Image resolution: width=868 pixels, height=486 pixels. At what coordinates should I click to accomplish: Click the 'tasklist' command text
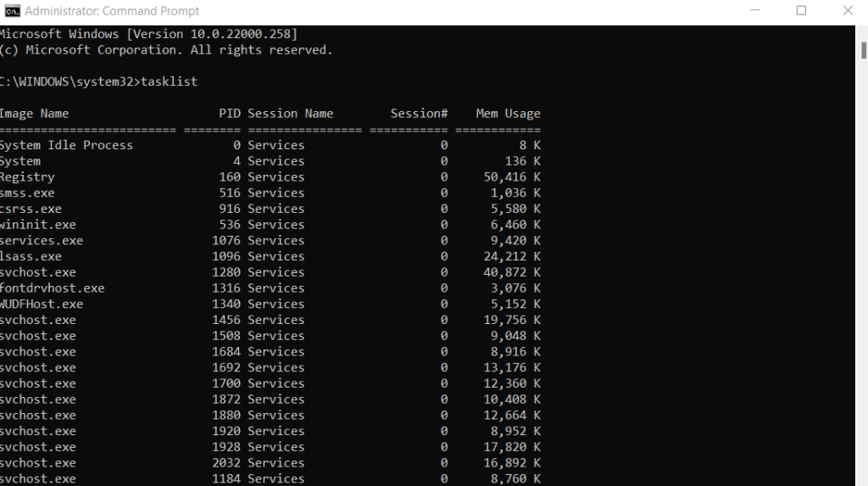(x=170, y=81)
